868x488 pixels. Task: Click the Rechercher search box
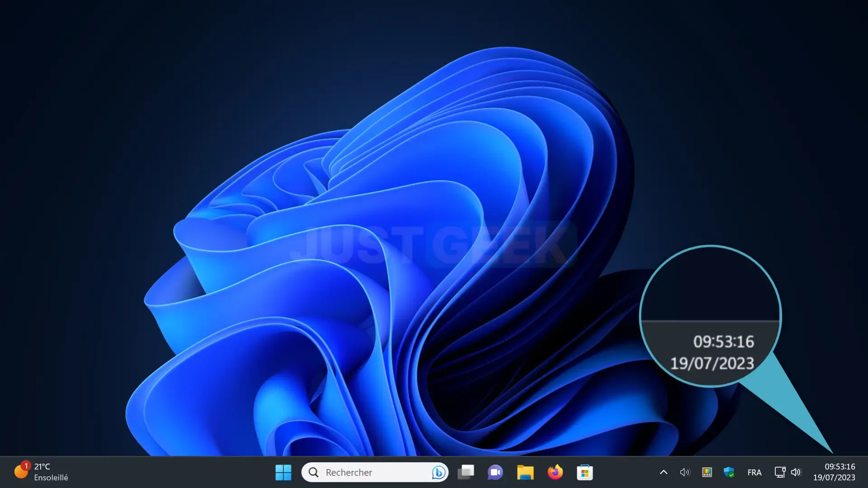pos(375,473)
